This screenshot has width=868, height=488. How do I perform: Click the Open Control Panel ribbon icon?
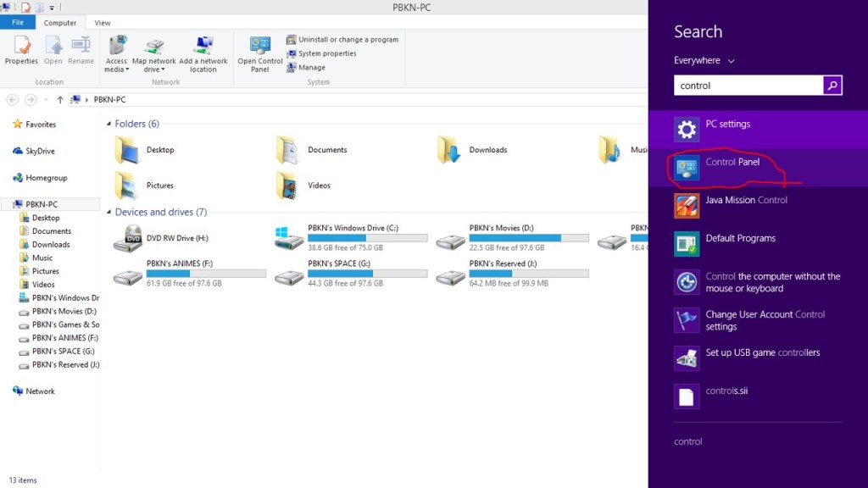tap(260, 49)
